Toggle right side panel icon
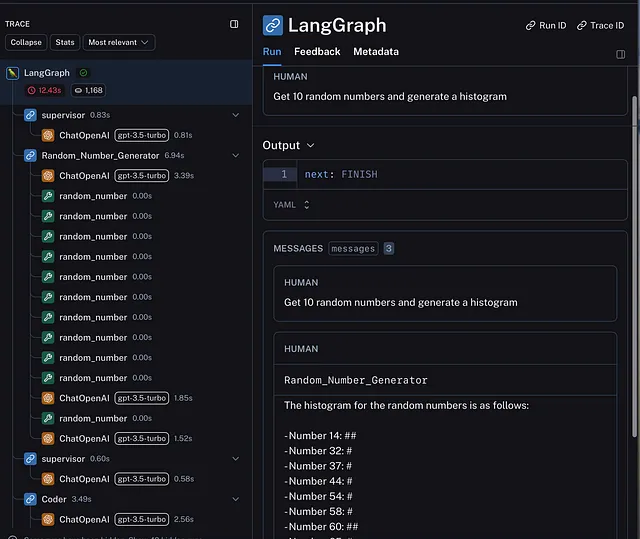Image resolution: width=640 pixels, height=539 pixels. [620, 54]
